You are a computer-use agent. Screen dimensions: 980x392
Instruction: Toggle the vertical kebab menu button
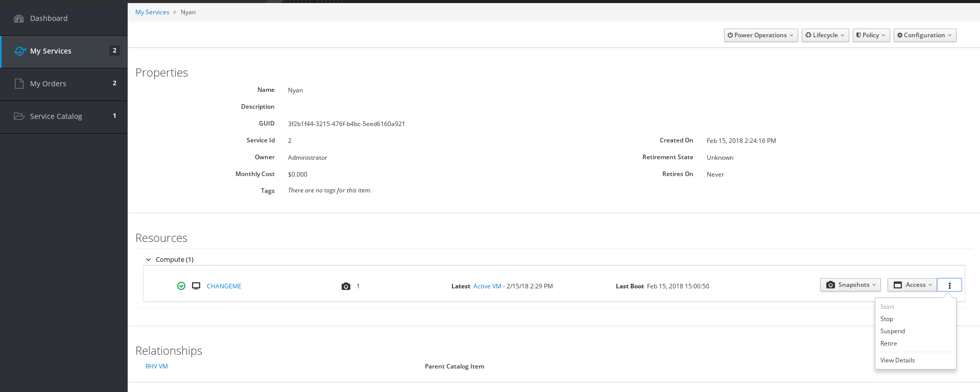pyautogui.click(x=949, y=285)
